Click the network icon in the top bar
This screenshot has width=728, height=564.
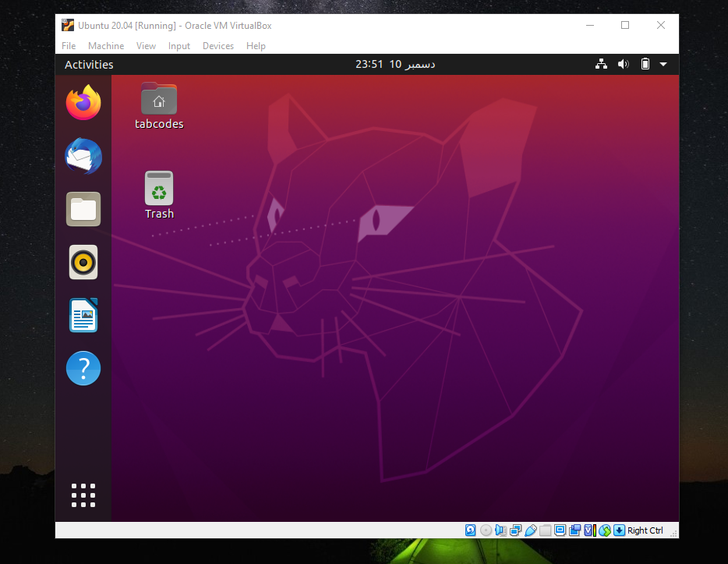pyautogui.click(x=601, y=64)
